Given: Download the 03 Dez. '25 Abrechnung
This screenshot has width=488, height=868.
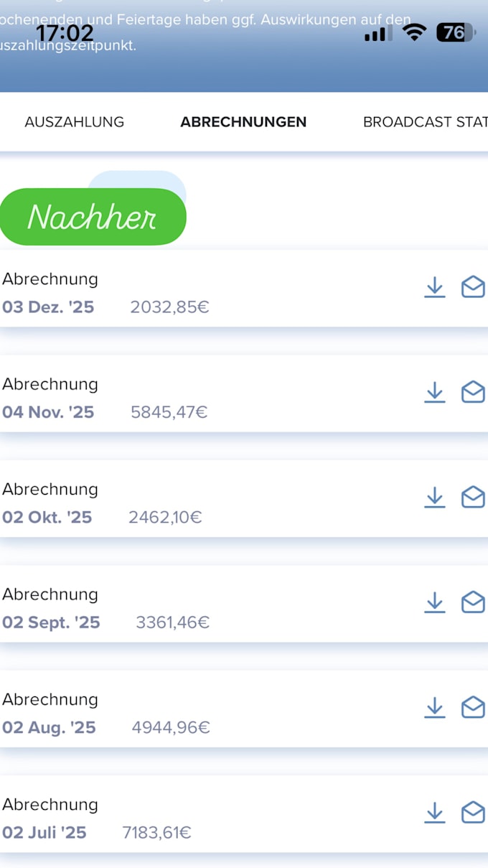Looking at the screenshot, I should click(x=435, y=288).
